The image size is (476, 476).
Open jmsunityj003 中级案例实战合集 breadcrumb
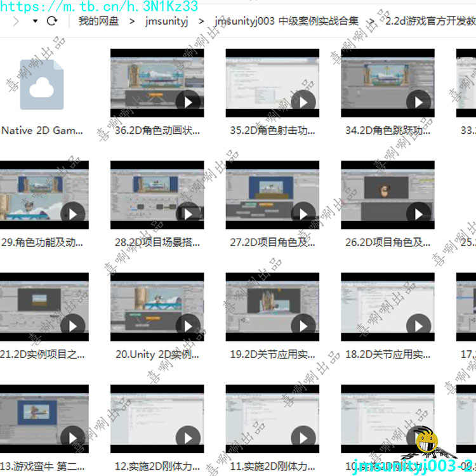coord(287,21)
